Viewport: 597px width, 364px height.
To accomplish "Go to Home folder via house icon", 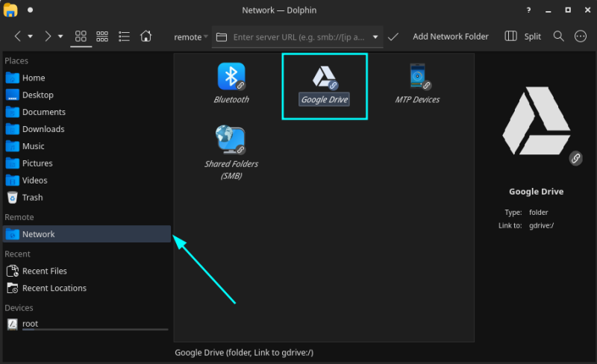I will tap(146, 37).
